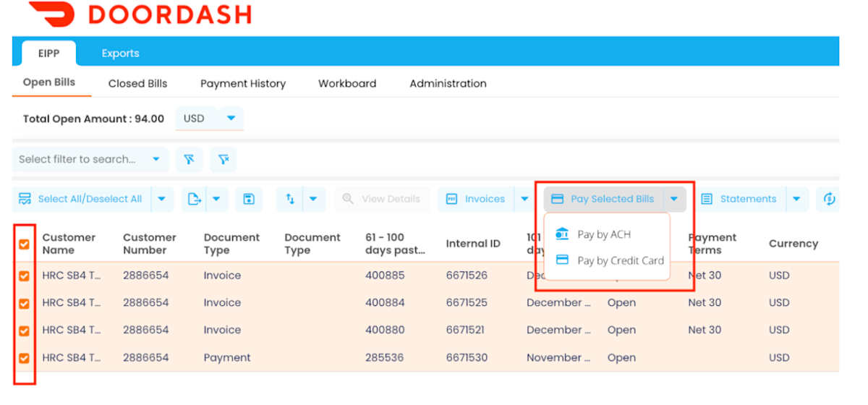Click the Invoices button
Viewport: 868px width, 405px height.
tap(476, 199)
